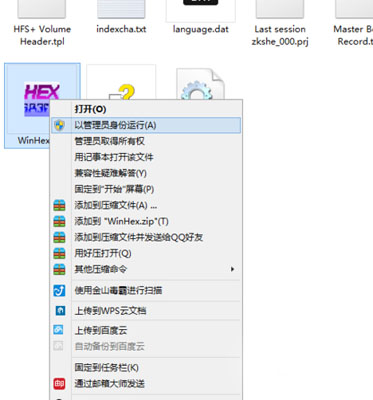
Task: Choose 以管理员身份运行(A)
Action: [x=146, y=125]
